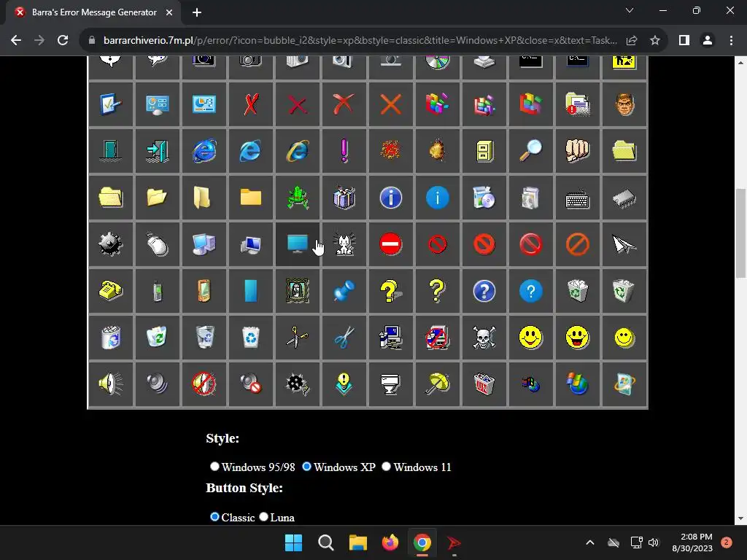Pick the yellow telephone icon
This screenshot has width=747, height=560.
point(111,290)
